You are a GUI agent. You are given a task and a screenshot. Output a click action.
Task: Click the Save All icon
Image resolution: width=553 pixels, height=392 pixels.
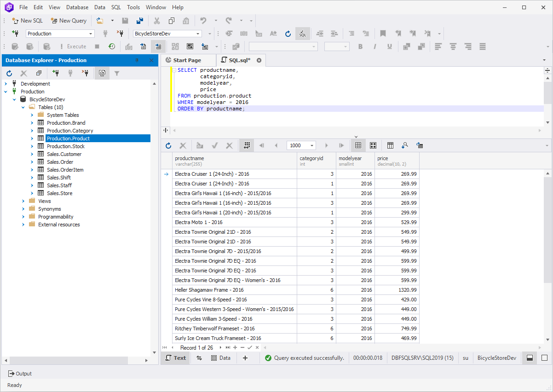[x=140, y=21]
